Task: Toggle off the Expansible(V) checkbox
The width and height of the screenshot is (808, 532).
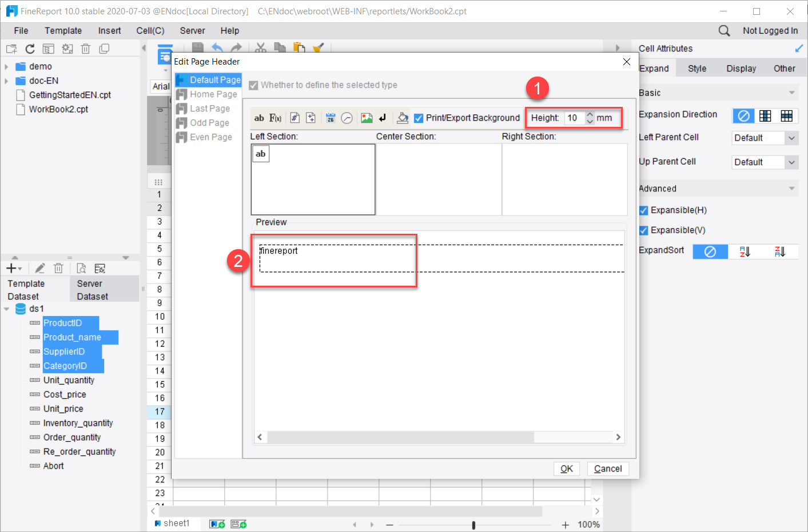Action: click(x=643, y=230)
